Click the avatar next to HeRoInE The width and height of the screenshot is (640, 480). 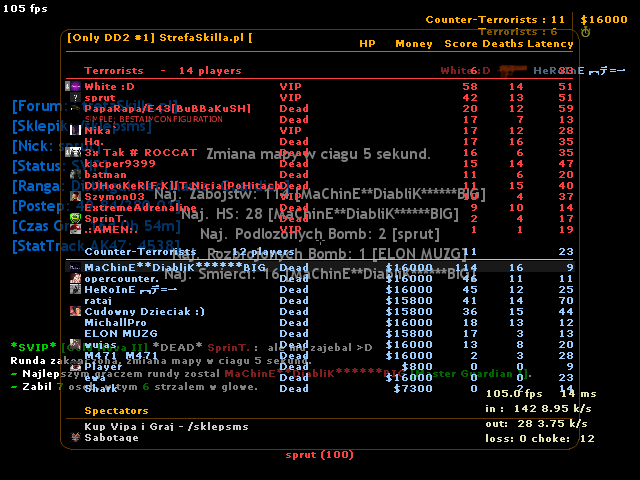click(x=75, y=289)
